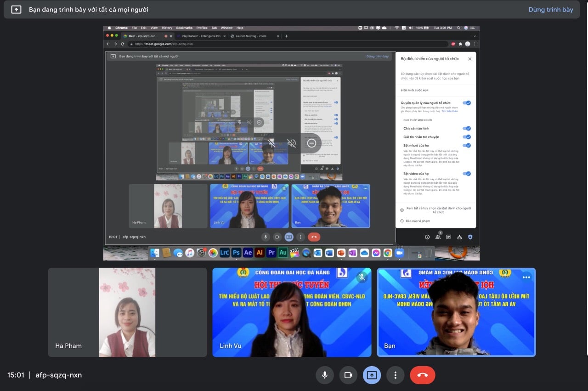Open the Bookmarks menu in macOS menu bar
588x391 pixels.
click(184, 28)
